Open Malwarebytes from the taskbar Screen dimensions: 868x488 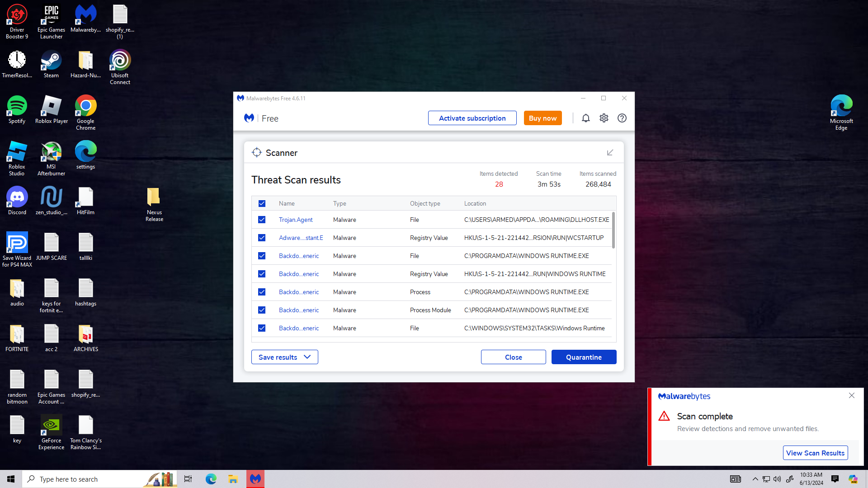255,479
